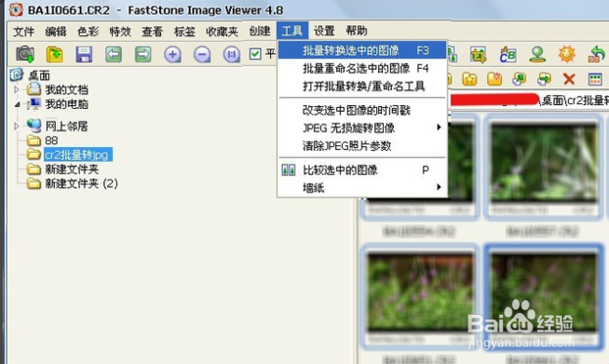This screenshot has width=609, height=364.
Task: Open the 标签 menu
Action: coord(185,31)
